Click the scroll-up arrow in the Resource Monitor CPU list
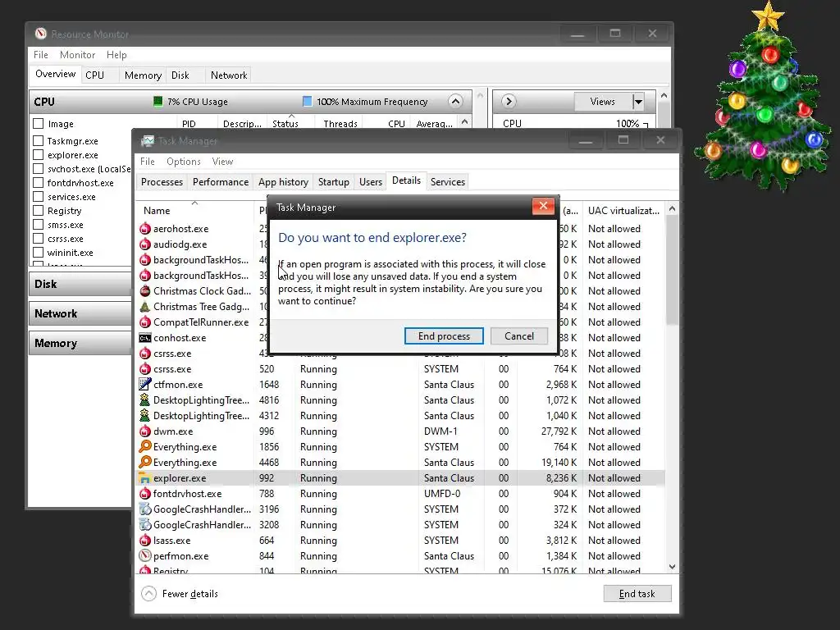840x630 pixels. click(x=464, y=122)
